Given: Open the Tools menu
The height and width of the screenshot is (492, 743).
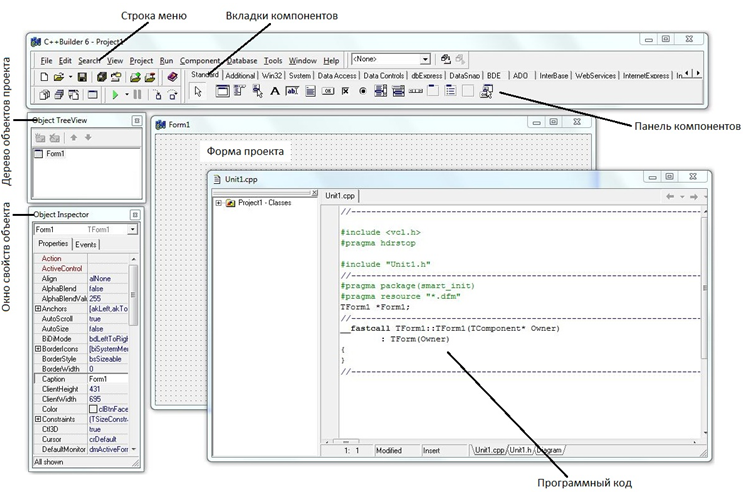Looking at the screenshot, I should [273, 61].
